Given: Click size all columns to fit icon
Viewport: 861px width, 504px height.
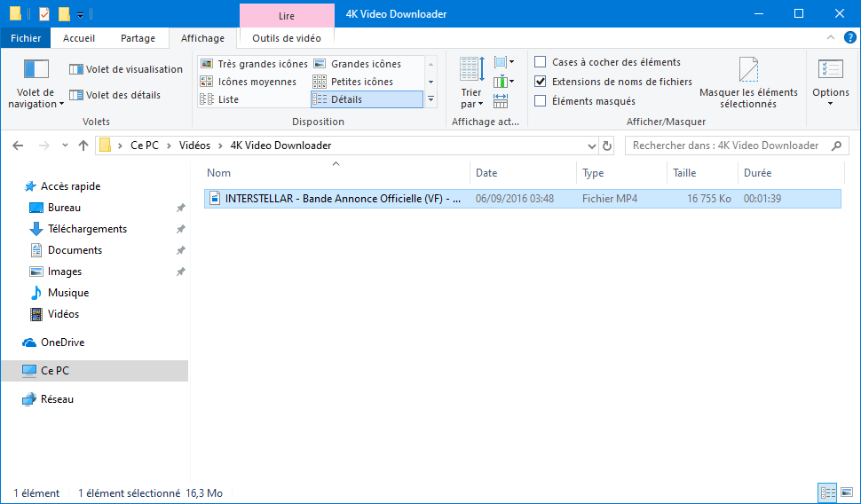Looking at the screenshot, I should tap(501, 101).
